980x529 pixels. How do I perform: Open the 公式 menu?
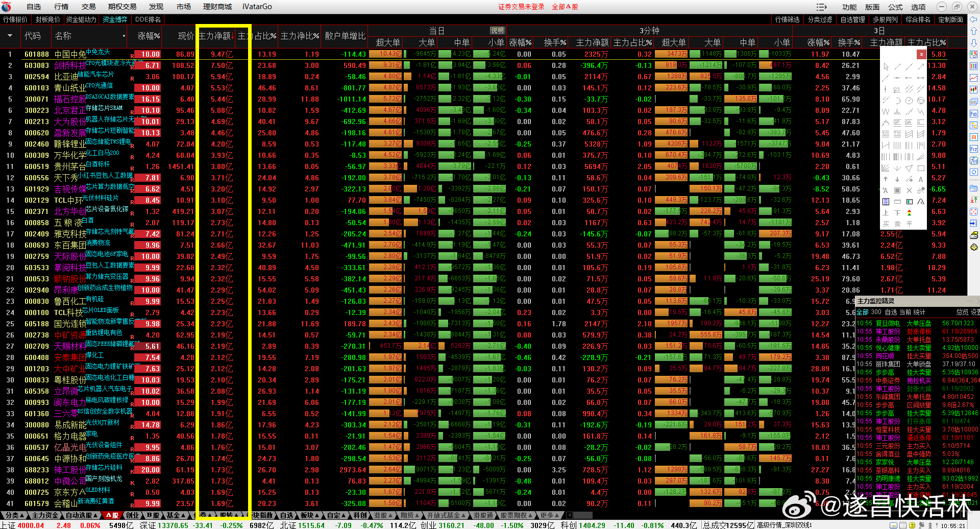[x=895, y=7]
